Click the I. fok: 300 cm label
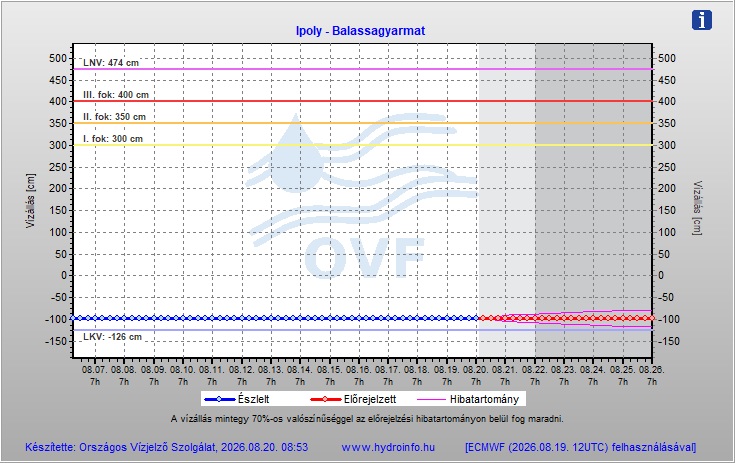Screen dimensions: 735x463 pos(113,139)
